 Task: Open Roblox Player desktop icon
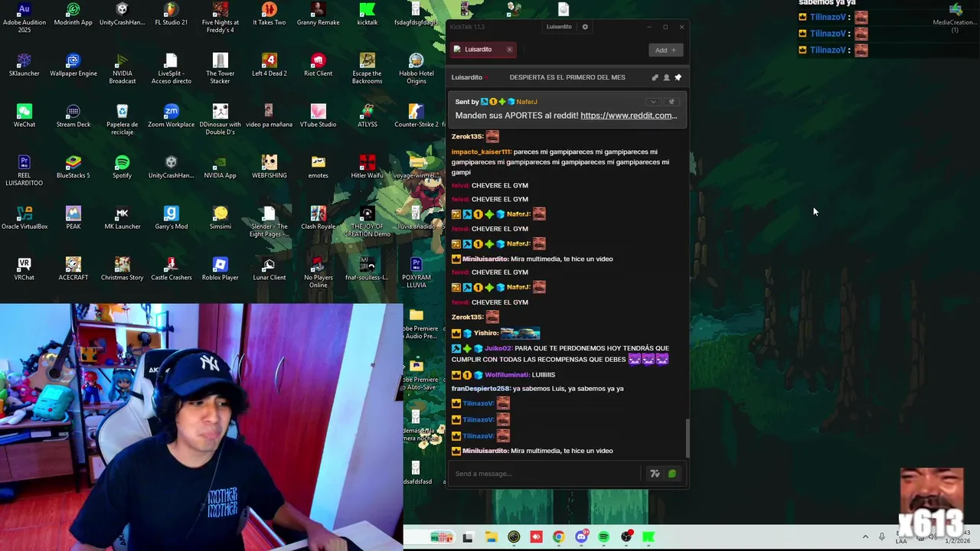220,269
